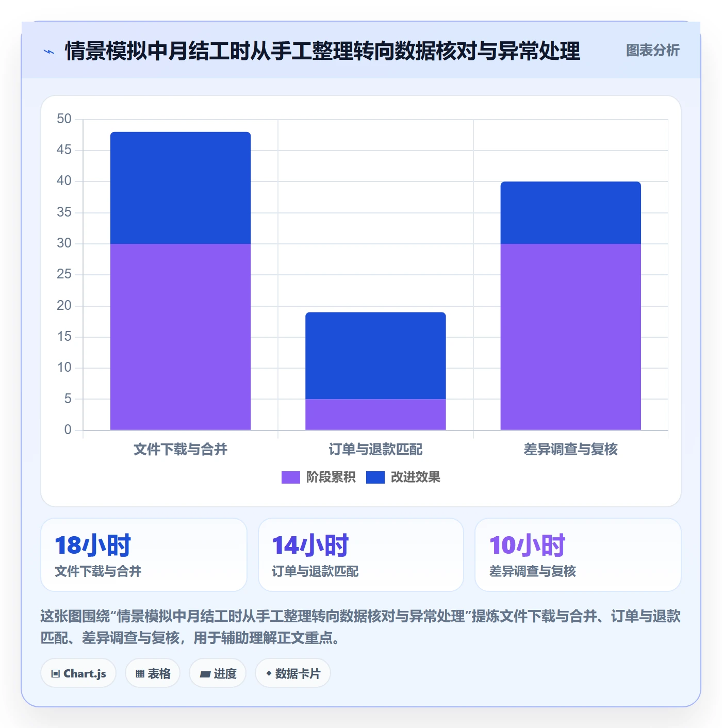
Task: Click the purple bar segment for 订单与退款匹配
Action: click(x=375, y=415)
